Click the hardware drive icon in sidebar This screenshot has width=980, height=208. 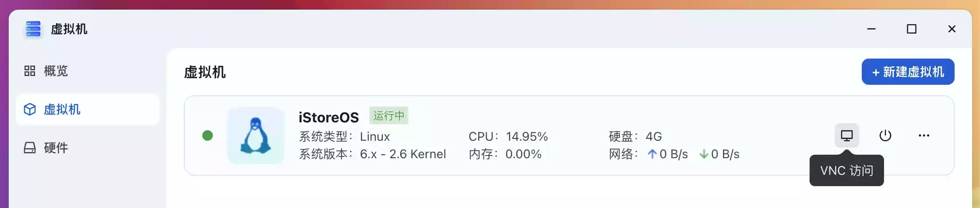(30, 148)
